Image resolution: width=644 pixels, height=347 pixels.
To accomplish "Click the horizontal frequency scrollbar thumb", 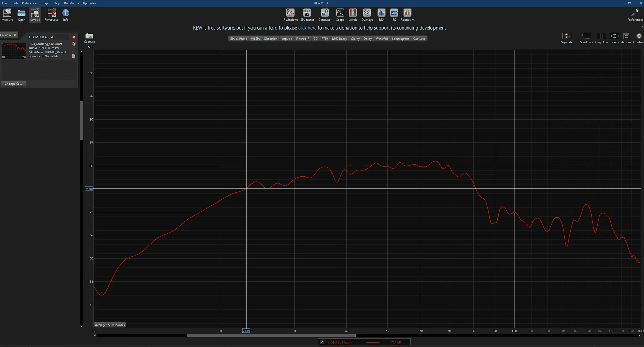I will pyautogui.click(x=271, y=336).
